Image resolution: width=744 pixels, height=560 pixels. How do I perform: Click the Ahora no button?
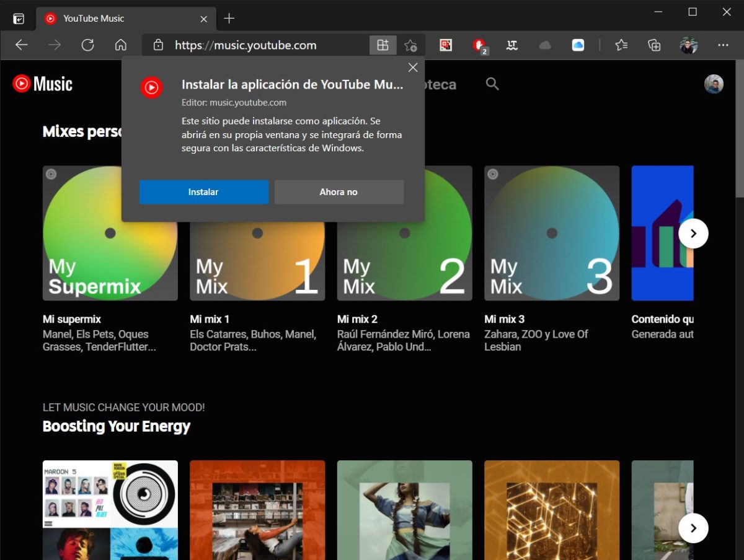click(339, 192)
